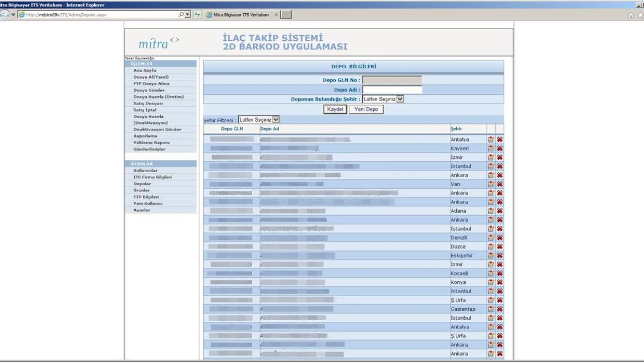Delete the Eskişehir depot row
This screenshot has width=644, height=362.
pyautogui.click(x=499, y=255)
